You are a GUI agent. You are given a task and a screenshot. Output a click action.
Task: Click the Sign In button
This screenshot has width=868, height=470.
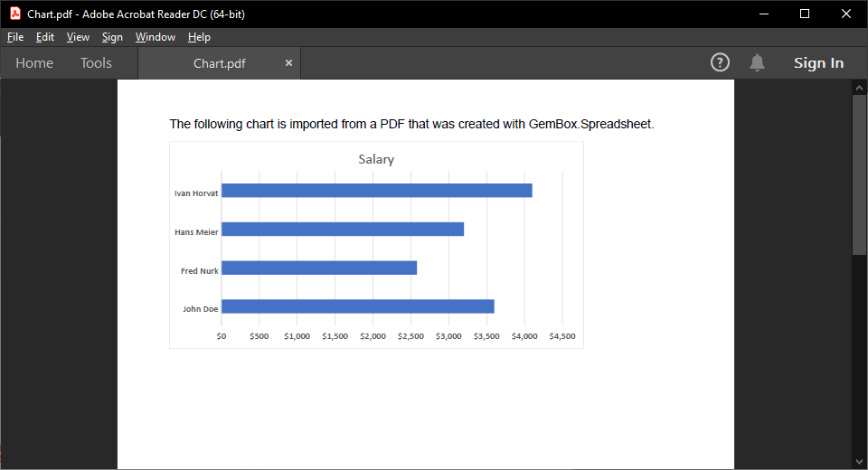(x=818, y=63)
